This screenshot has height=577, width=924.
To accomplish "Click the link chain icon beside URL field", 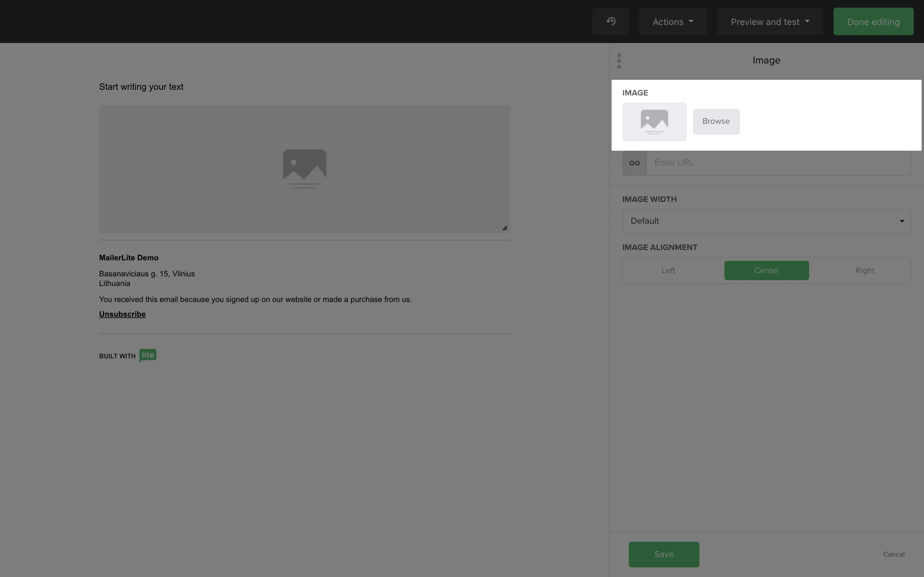I will [x=634, y=163].
